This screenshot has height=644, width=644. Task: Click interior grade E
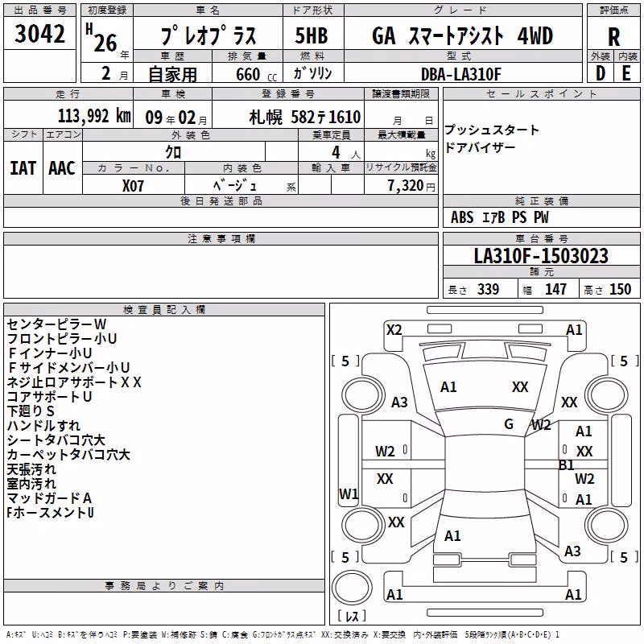click(626, 73)
